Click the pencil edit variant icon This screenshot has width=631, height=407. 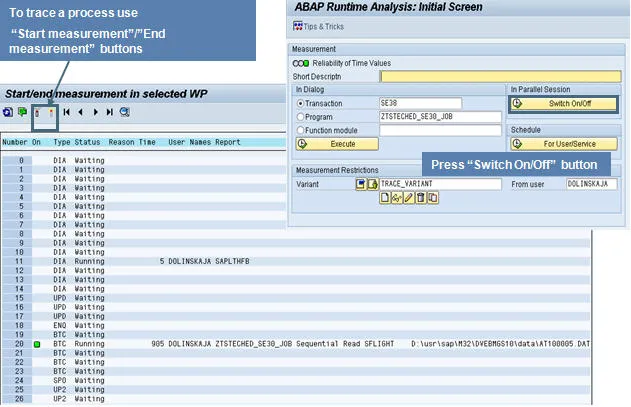click(x=409, y=198)
